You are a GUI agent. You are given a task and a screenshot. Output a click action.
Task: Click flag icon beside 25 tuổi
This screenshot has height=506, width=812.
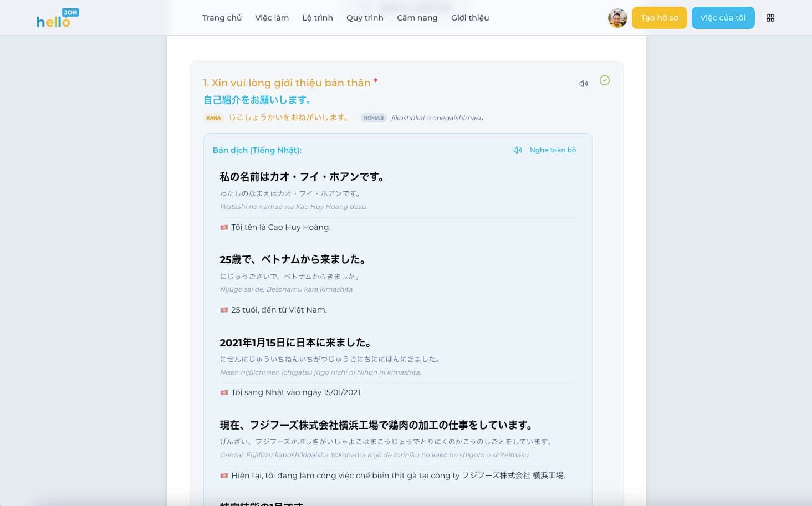224,310
